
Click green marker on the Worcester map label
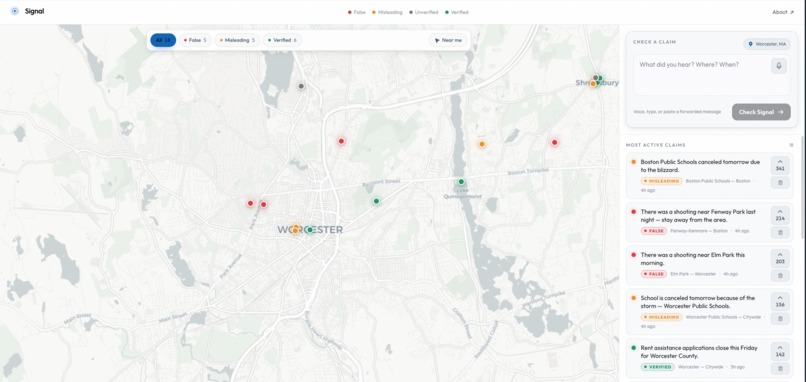point(309,230)
